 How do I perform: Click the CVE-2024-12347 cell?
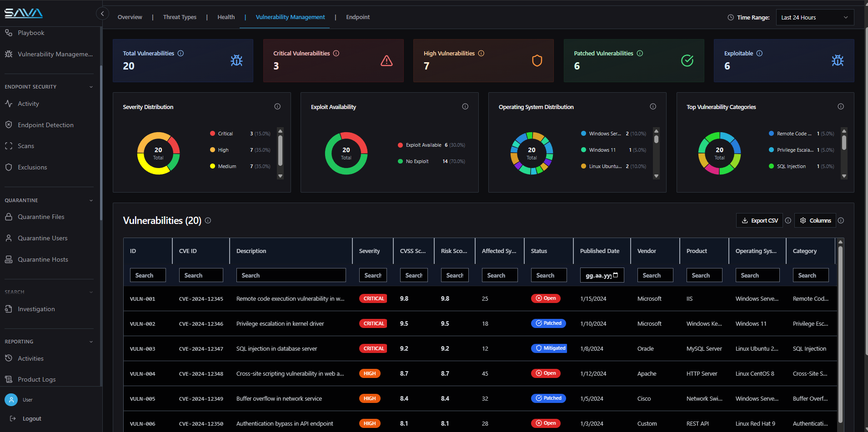pyautogui.click(x=201, y=349)
